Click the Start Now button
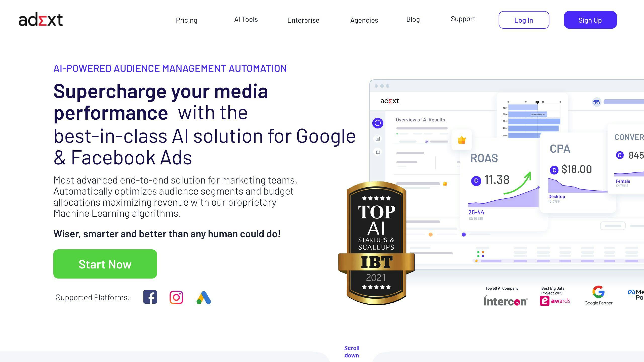 (105, 264)
